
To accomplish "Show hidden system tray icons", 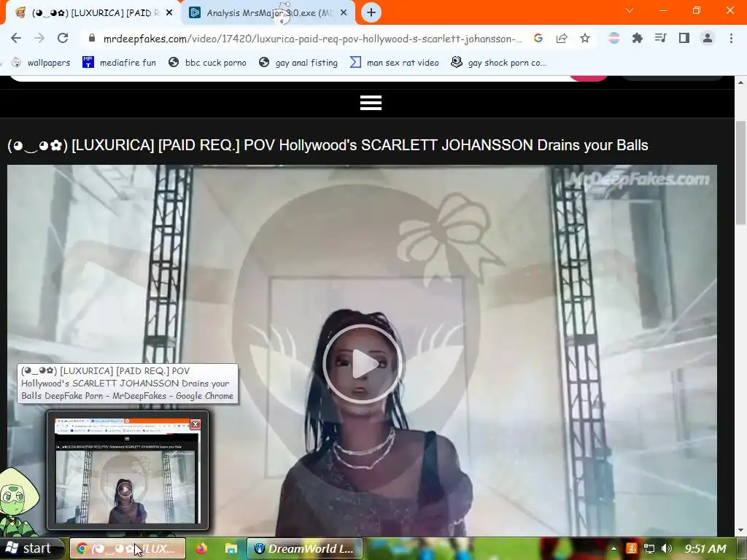I will 614,549.
